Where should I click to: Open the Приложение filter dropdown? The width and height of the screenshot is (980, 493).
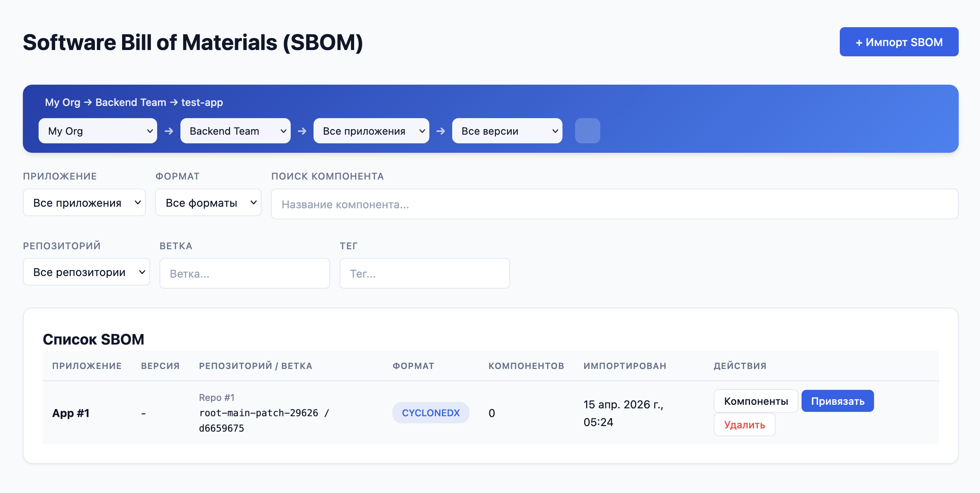(84, 203)
